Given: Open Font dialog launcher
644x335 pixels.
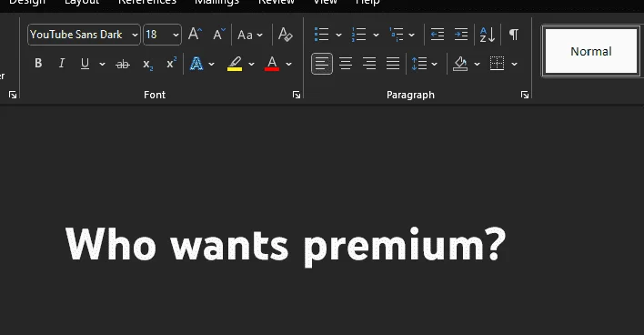Looking at the screenshot, I should coord(297,95).
